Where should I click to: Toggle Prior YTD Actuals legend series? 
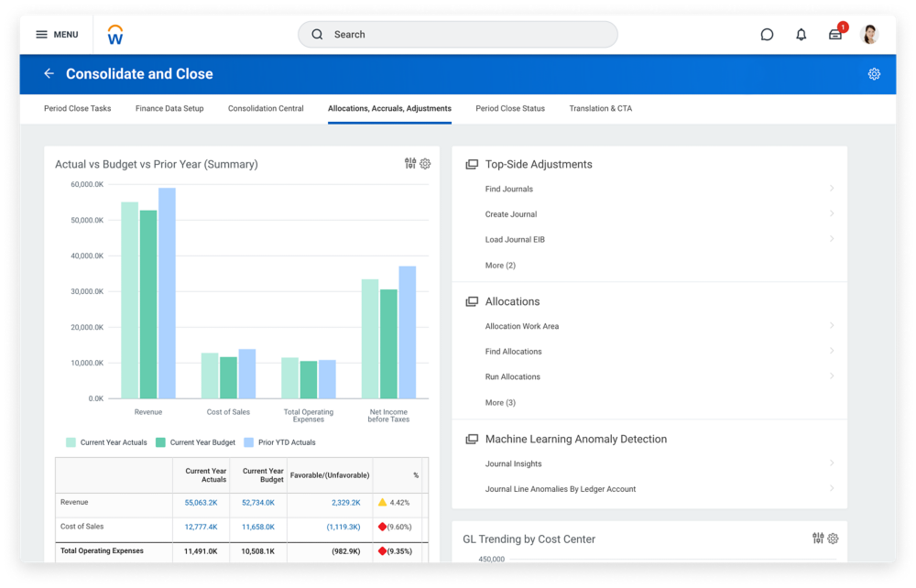pyautogui.click(x=279, y=442)
